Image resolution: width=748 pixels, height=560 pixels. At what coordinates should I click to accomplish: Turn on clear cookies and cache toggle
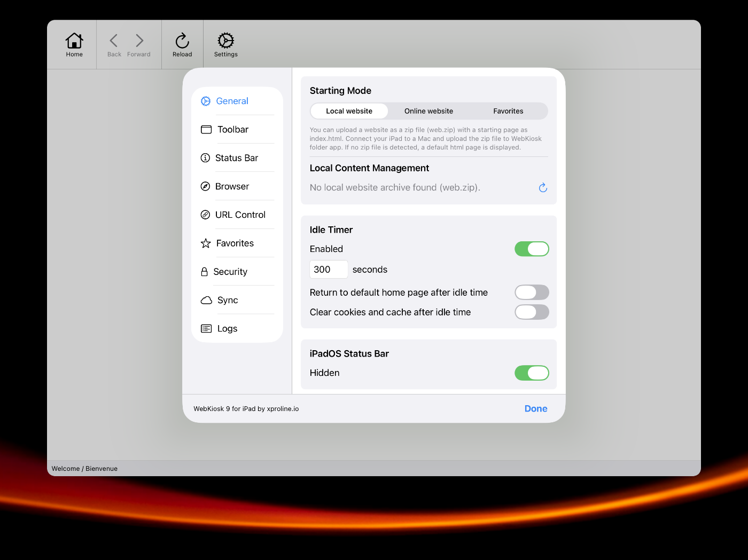532,312
